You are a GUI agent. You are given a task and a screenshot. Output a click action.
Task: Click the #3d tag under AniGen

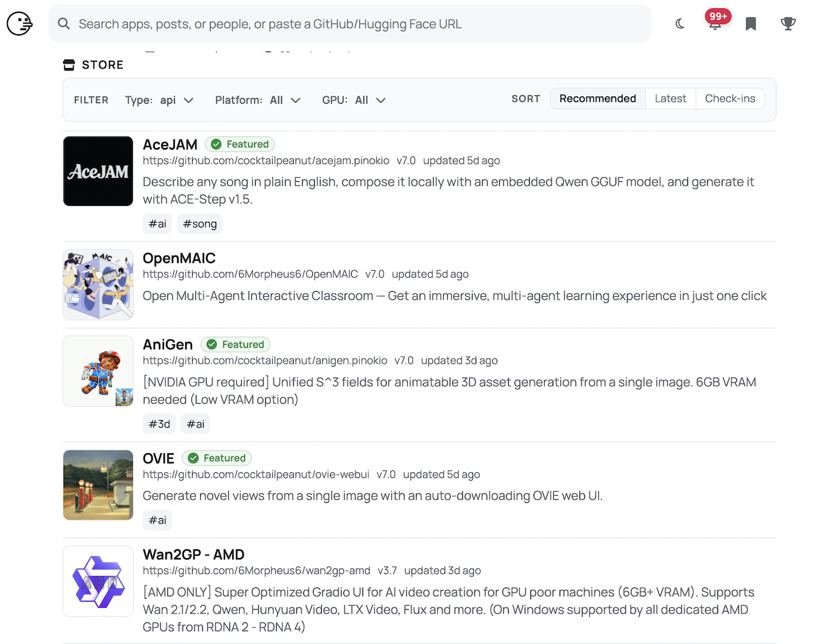[159, 424]
